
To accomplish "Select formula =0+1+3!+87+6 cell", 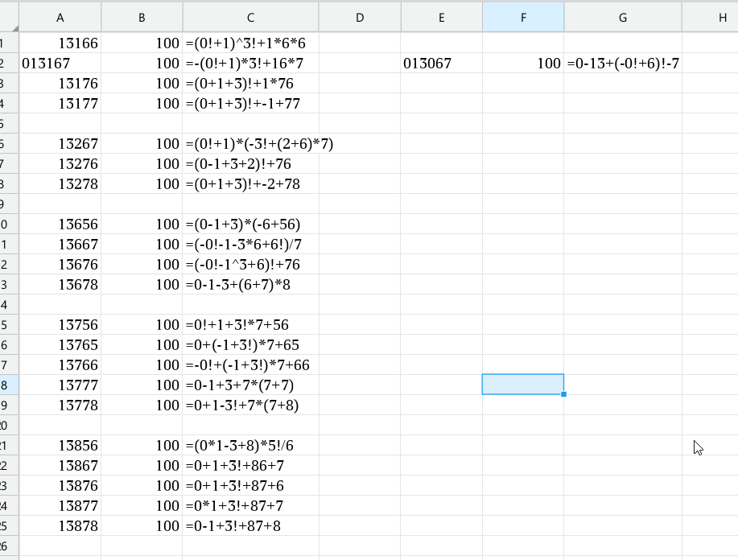I will (x=250, y=486).
